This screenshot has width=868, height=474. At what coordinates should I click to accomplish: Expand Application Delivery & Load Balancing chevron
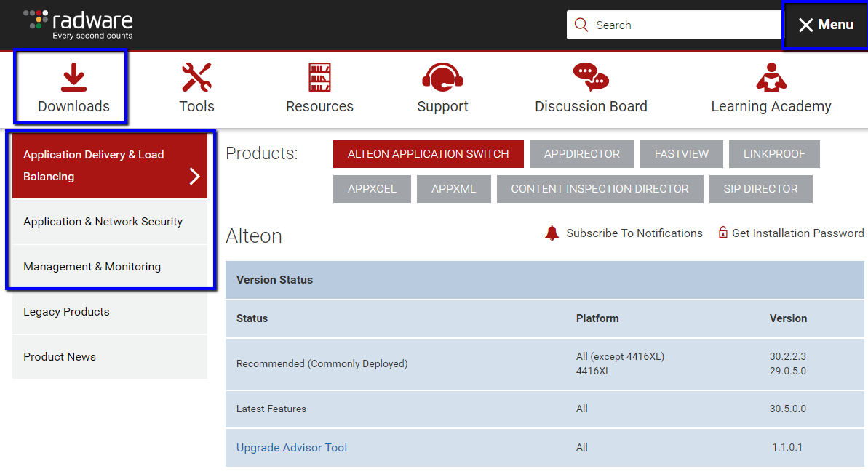pos(194,176)
